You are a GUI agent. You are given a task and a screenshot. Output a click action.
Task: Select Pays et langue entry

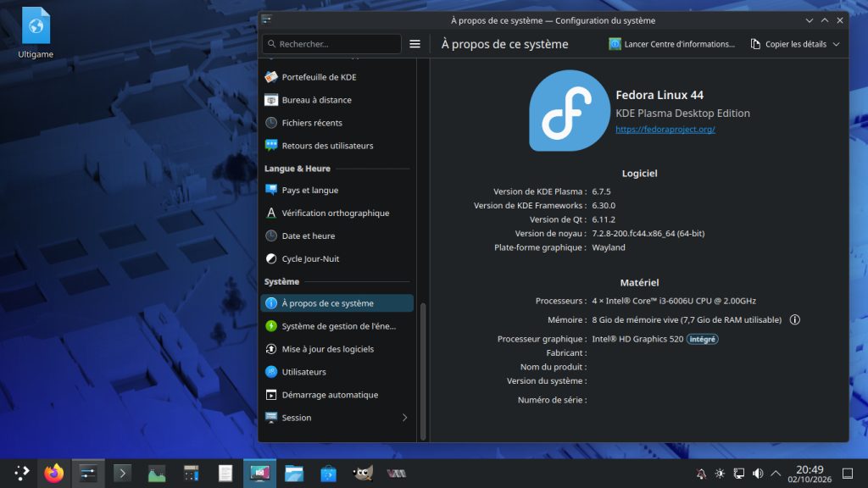coord(337,190)
